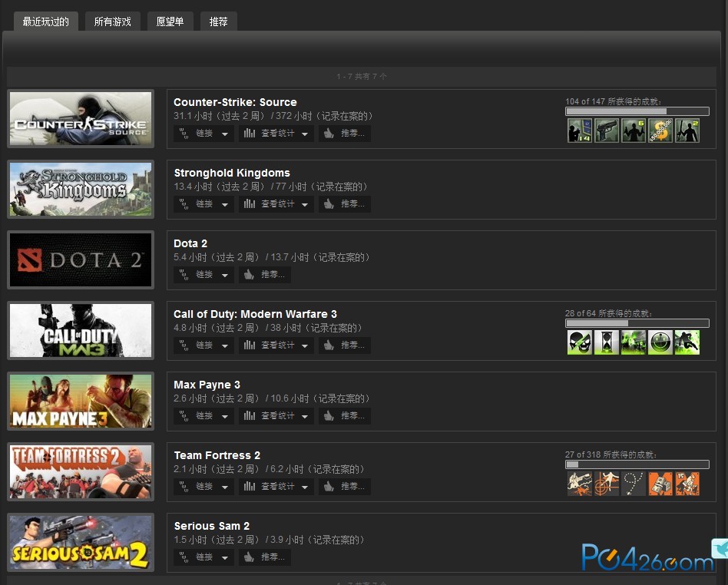
Task: Expand 查看统计 dropdown for Team Fortress 2
Action: [276, 487]
